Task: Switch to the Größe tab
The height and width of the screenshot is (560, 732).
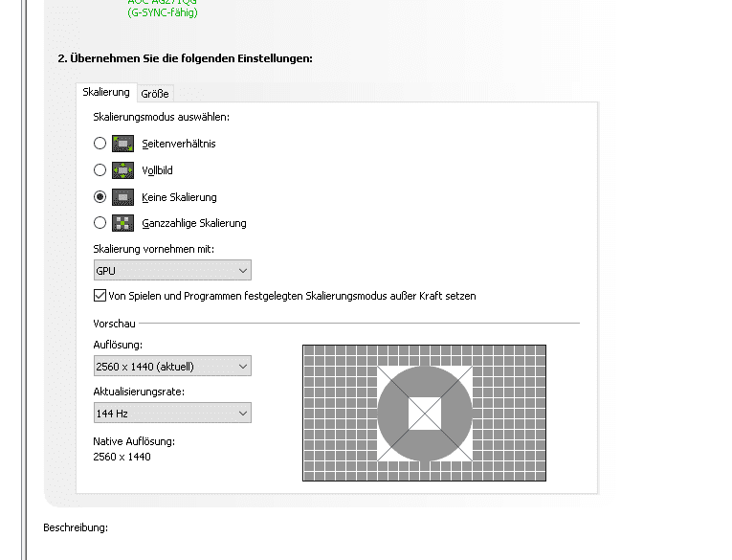Action: pyautogui.click(x=155, y=94)
